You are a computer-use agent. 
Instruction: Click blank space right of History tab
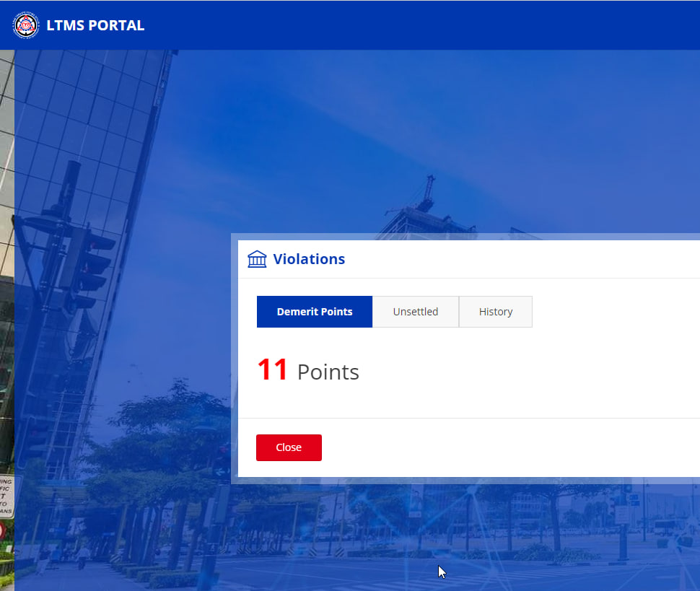[613, 312]
